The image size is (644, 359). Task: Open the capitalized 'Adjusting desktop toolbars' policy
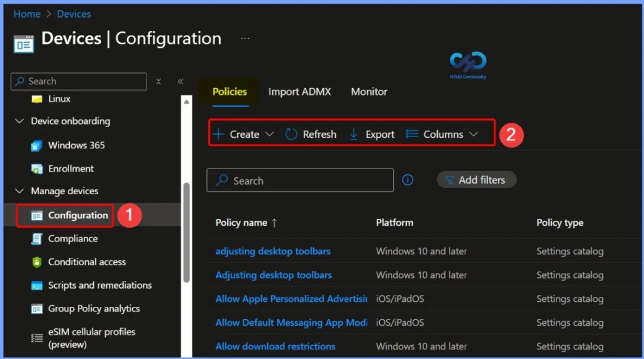click(x=274, y=275)
